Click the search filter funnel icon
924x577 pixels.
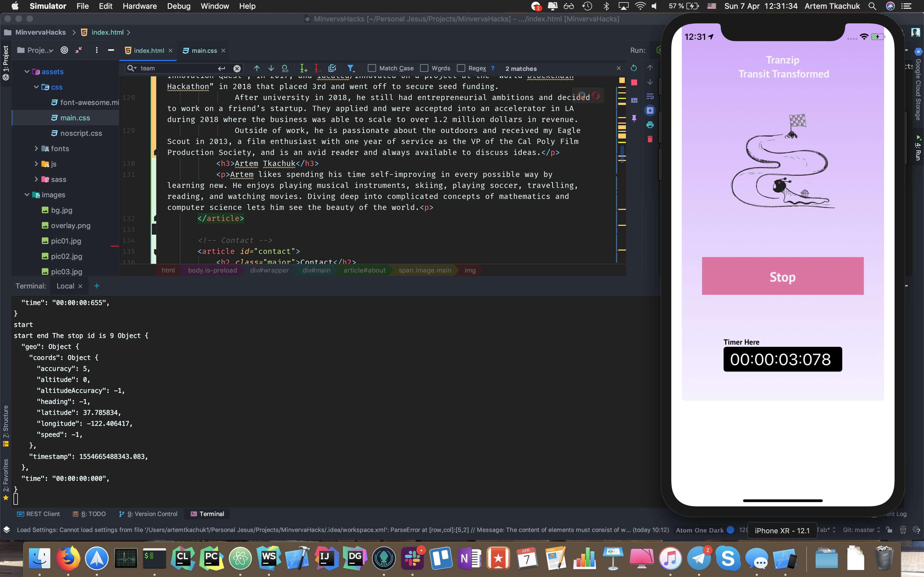point(350,68)
